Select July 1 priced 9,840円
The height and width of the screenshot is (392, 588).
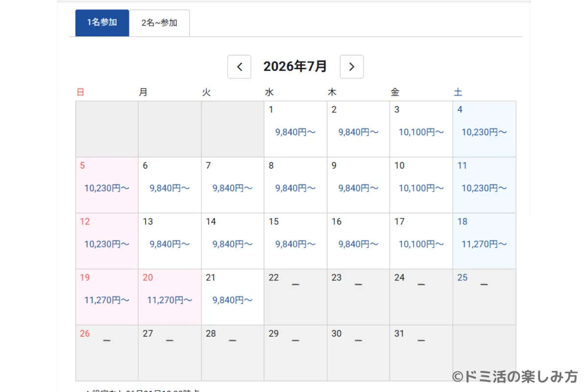click(x=295, y=129)
